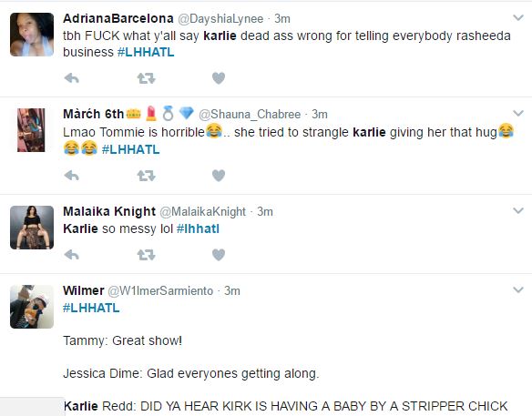532x416 pixels.
Task: Open the @W1lmerSarmiento profile handle
Action: tap(160, 291)
